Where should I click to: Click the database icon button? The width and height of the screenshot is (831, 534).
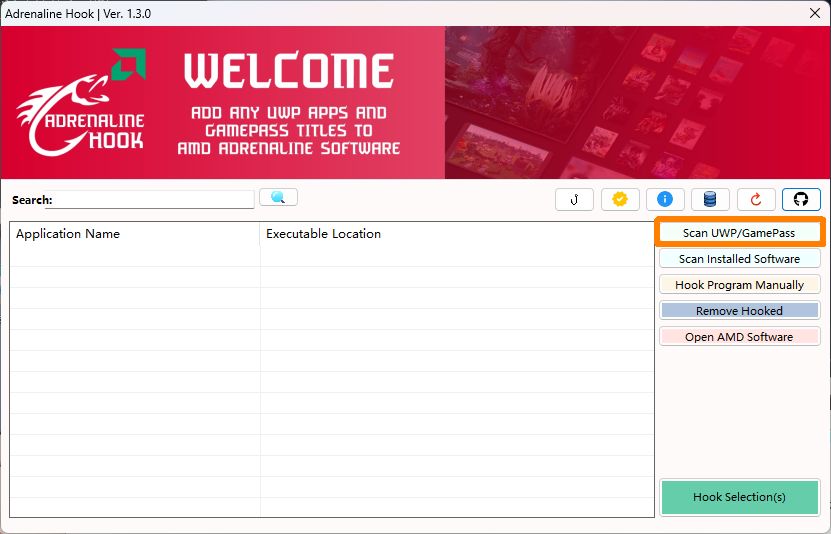tap(710, 200)
